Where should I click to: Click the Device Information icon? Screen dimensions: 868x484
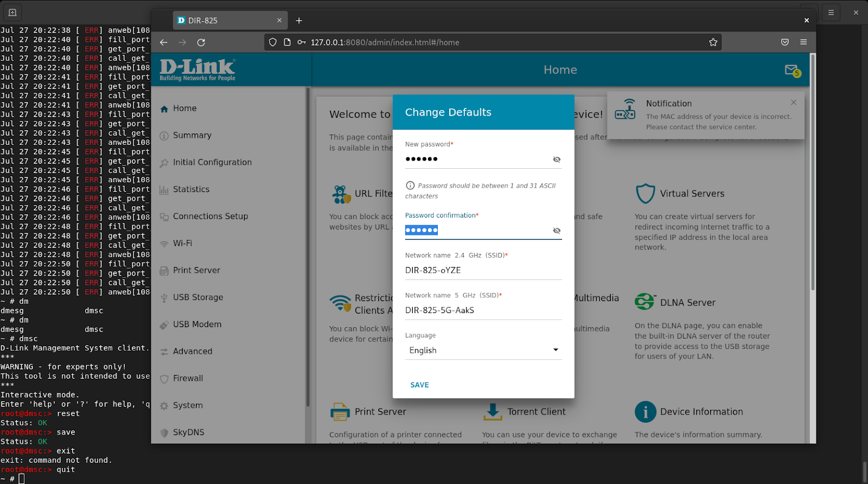pyautogui.click(x=645, y=412)
